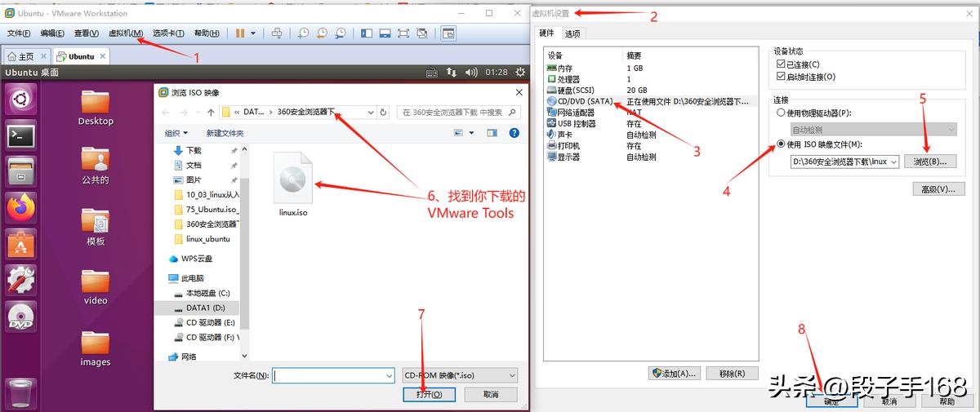Viewport: 980px width, 412px height.
Task: Click the 新建文件夹 button
Action: [x=225, y=133]
